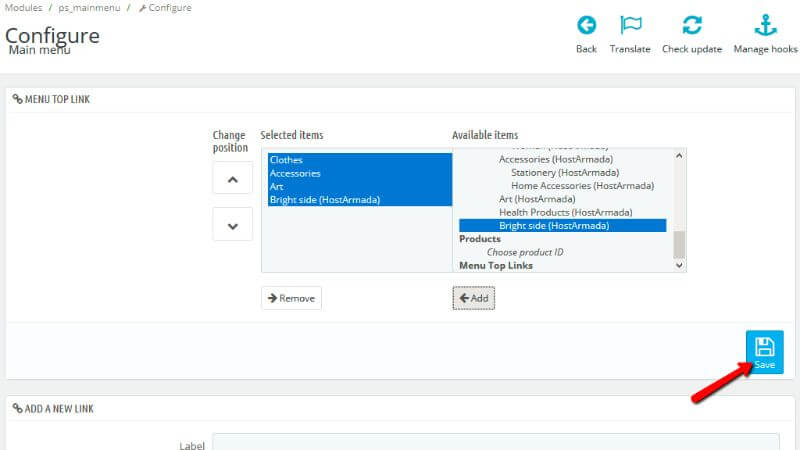Open the Modules breadcrumb link
The image size is (800, 450).
pos(23,8)
